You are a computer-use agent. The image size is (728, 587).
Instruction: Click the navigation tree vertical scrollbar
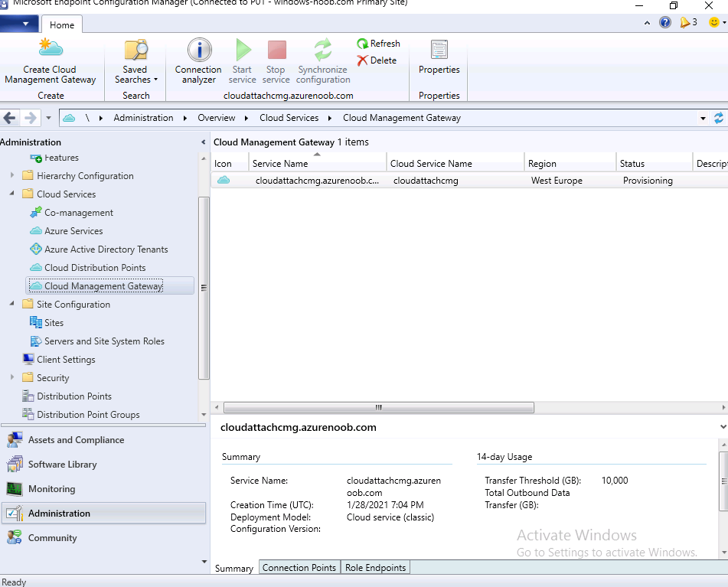pos(204,288)
